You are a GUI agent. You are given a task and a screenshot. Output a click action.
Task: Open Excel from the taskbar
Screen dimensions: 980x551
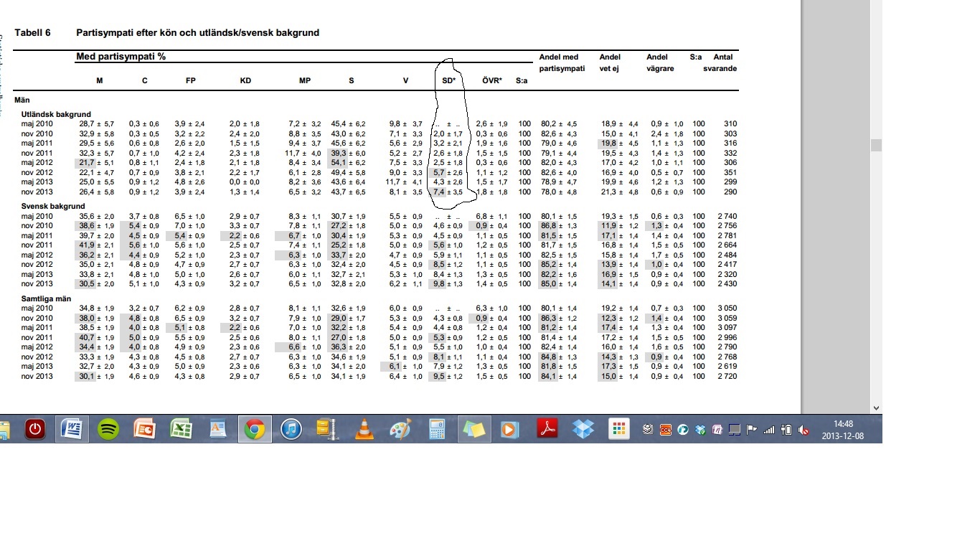(182, 429)
